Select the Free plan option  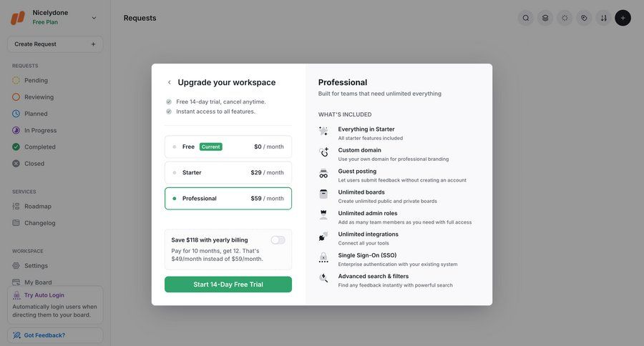click(228, 147)
